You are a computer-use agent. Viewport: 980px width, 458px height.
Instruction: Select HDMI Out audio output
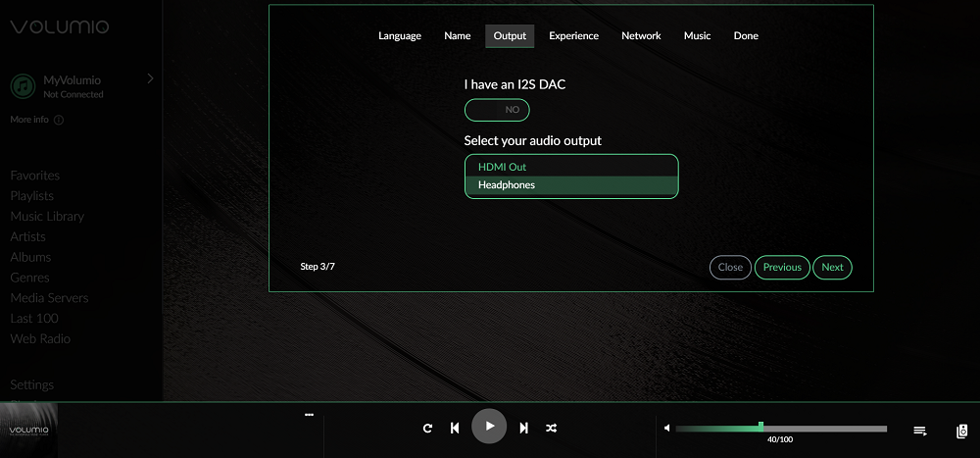(571, 167)
